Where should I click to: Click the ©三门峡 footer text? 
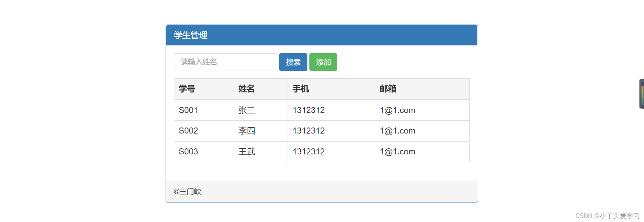[x=187, y=192]
